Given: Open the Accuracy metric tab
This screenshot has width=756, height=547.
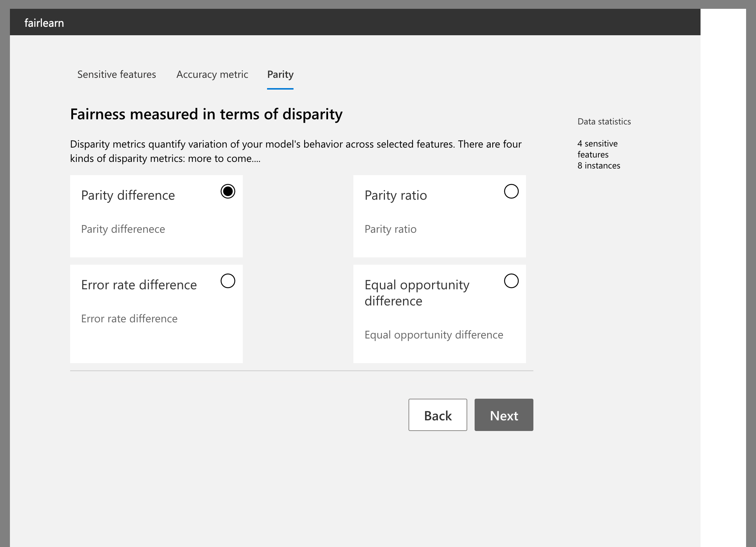Looking at the screenshot, I should tap(212, 74).
